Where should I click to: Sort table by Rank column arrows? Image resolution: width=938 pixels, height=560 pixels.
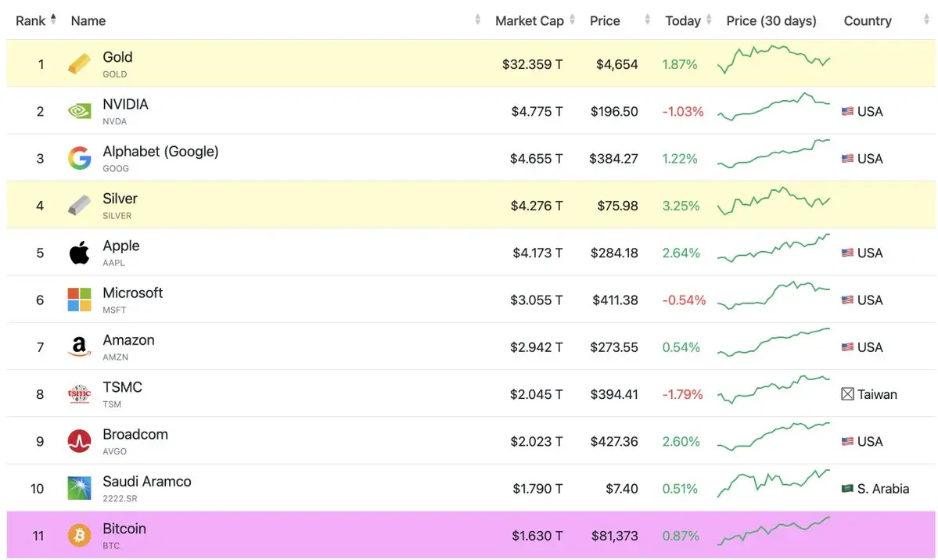(53, 20)
